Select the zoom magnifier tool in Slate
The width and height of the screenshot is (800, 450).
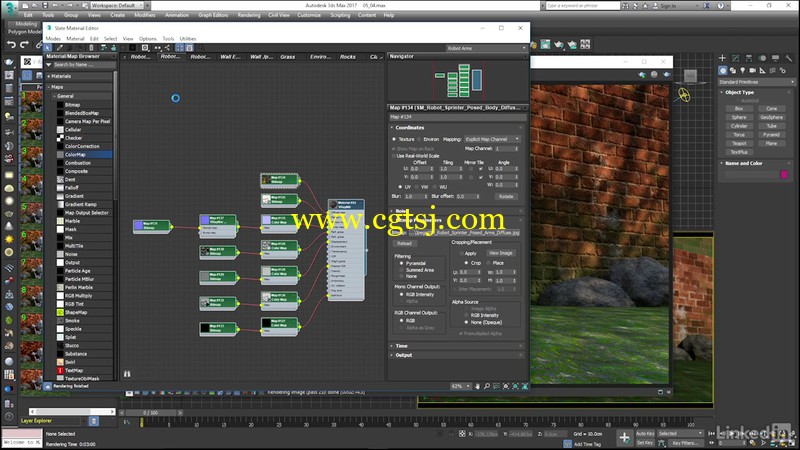point(487,386)
